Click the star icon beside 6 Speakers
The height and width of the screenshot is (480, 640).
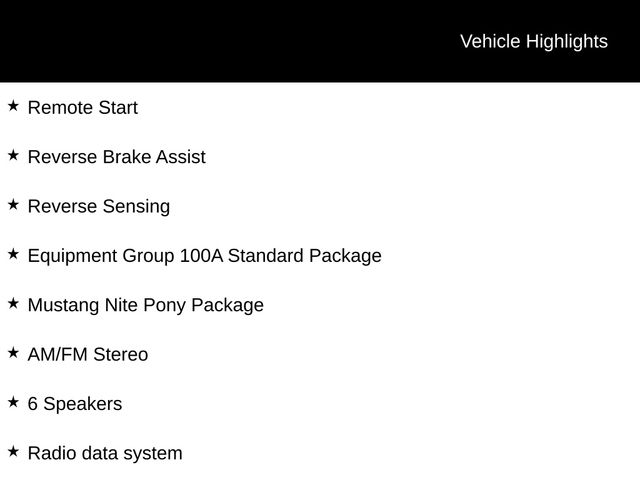13,402
